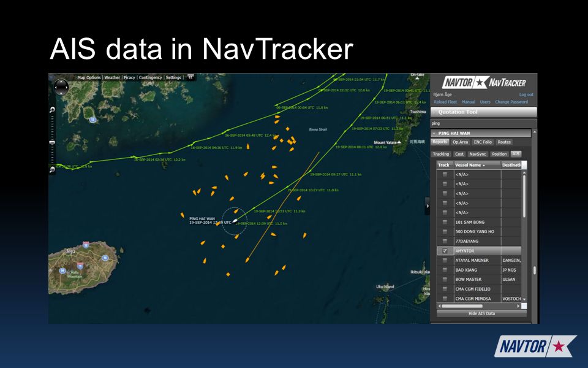Click the PING HAI WAN white ship marker

point(235,221)
